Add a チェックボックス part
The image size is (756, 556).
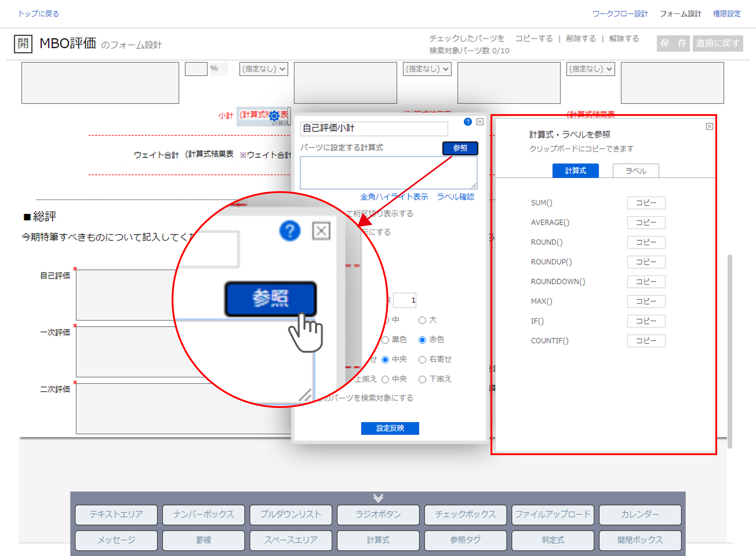[465, 515]
